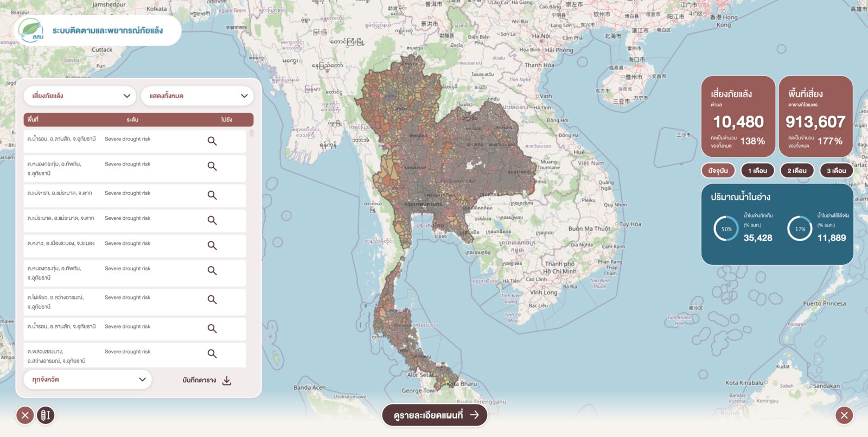The height and width of the screenshot is (437, 868).
Task: Open the เสี่ยงภัยแล้ง dropdown
Action: (x=80, y=96)
